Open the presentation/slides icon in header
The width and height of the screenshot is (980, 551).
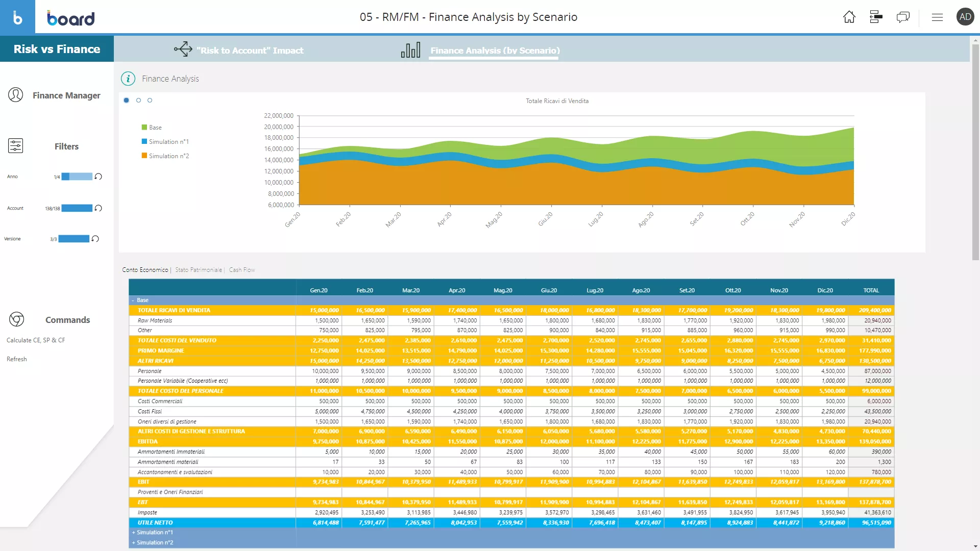pyautogui.click(x=876, y=17)
